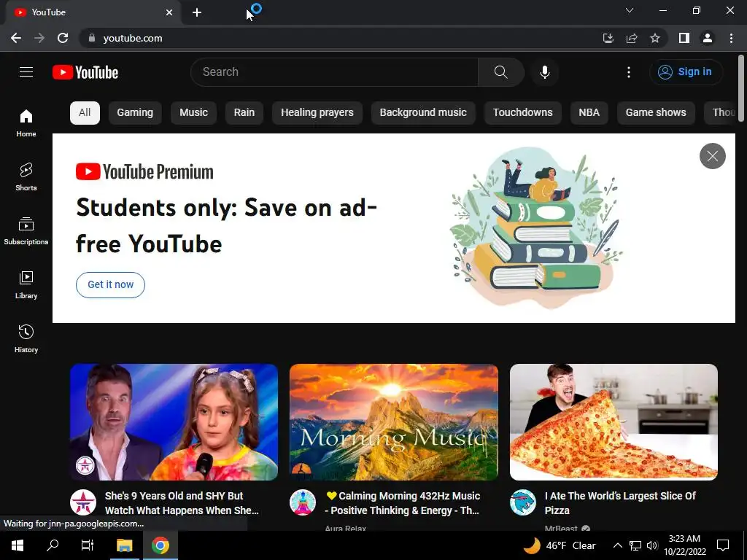Open the MrBeast channel avatar
The width and height of the screenshot is (747, 560).
pos(522,502)
